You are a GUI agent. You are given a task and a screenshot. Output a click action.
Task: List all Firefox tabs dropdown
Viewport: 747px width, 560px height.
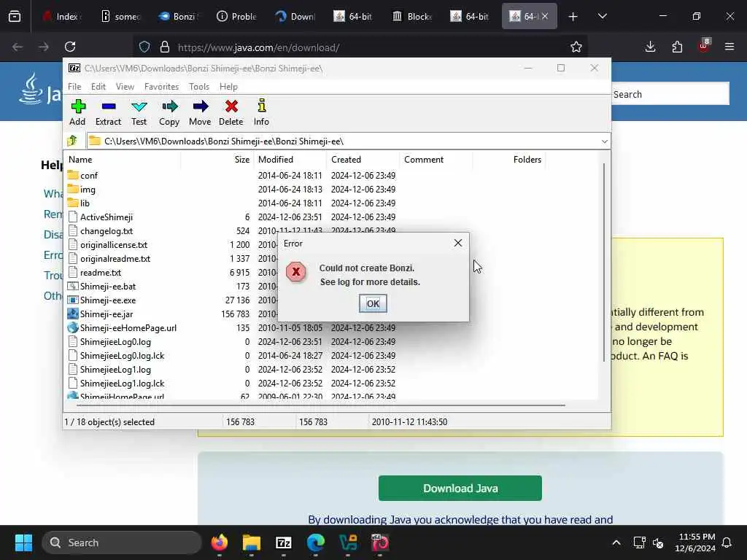point(602,16)
